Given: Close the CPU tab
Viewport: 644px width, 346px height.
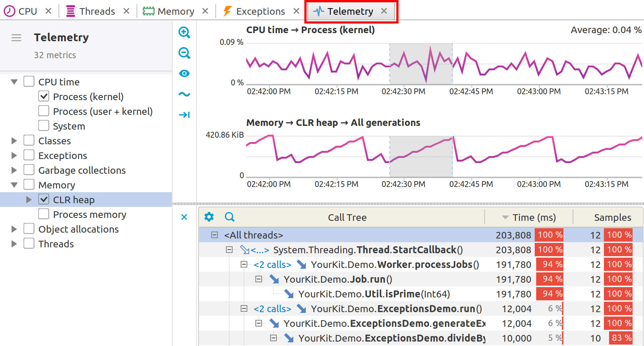Looking at the screenshot, I should tap(48, 11).
